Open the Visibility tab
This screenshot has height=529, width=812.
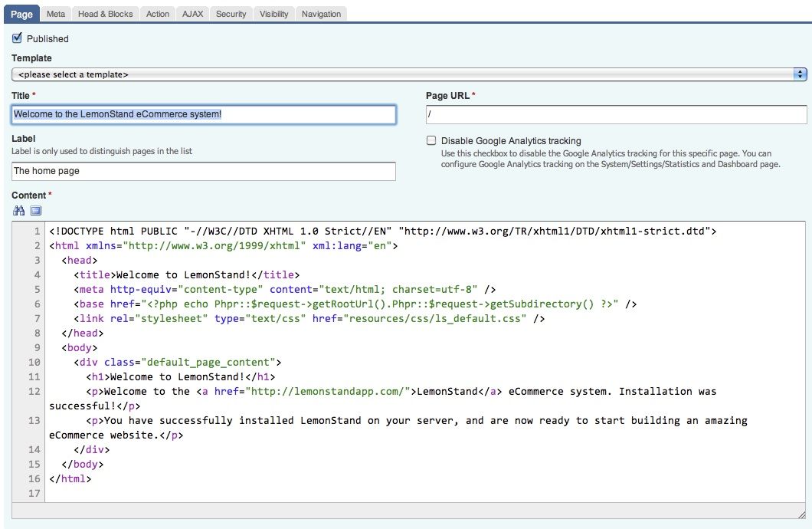click(x=273, y=13)
